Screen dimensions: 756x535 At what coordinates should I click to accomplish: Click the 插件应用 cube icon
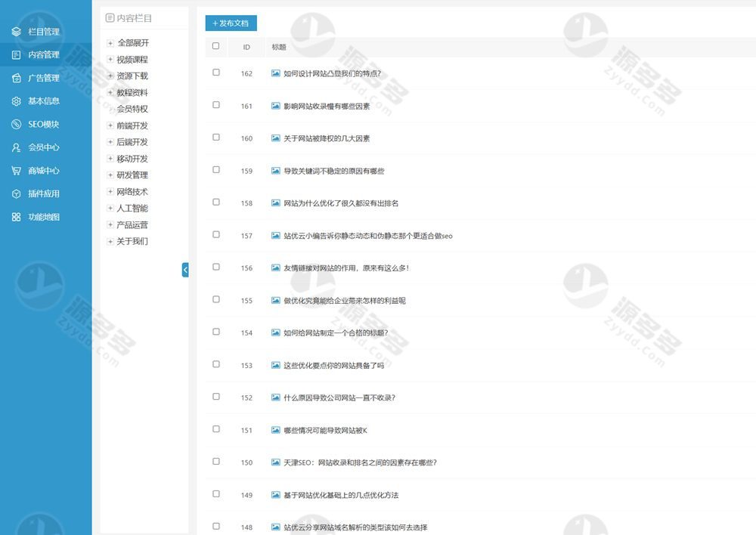16,194
